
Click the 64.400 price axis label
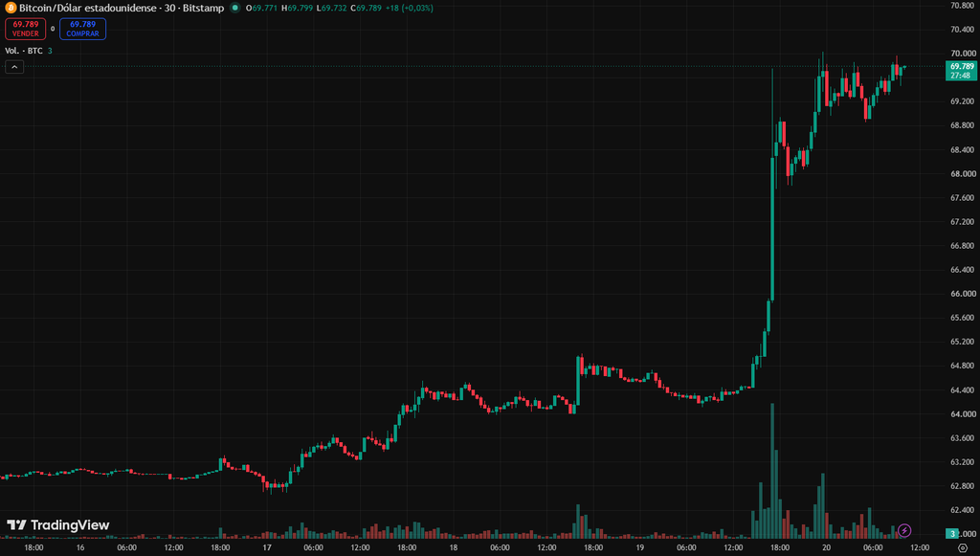tap(963, 389)
